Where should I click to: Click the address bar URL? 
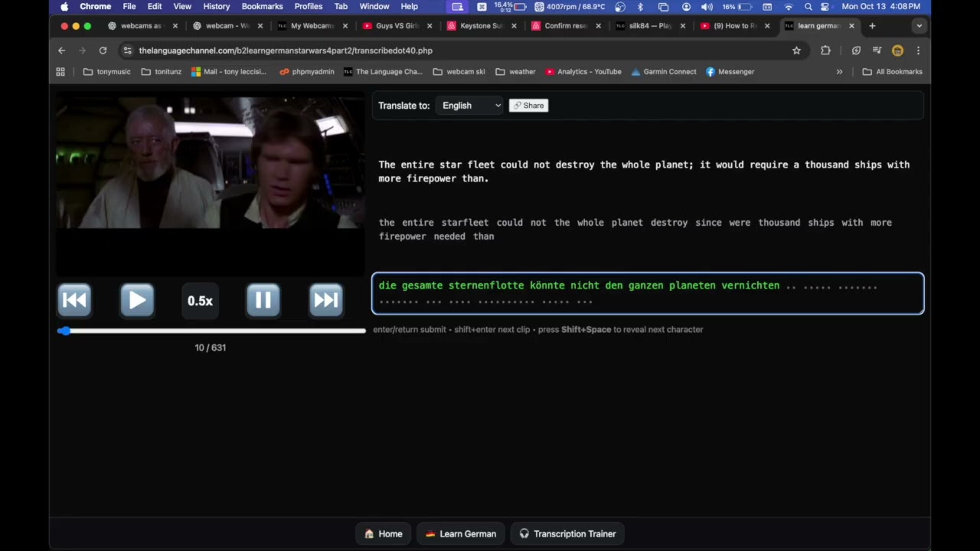coord(286,51)
